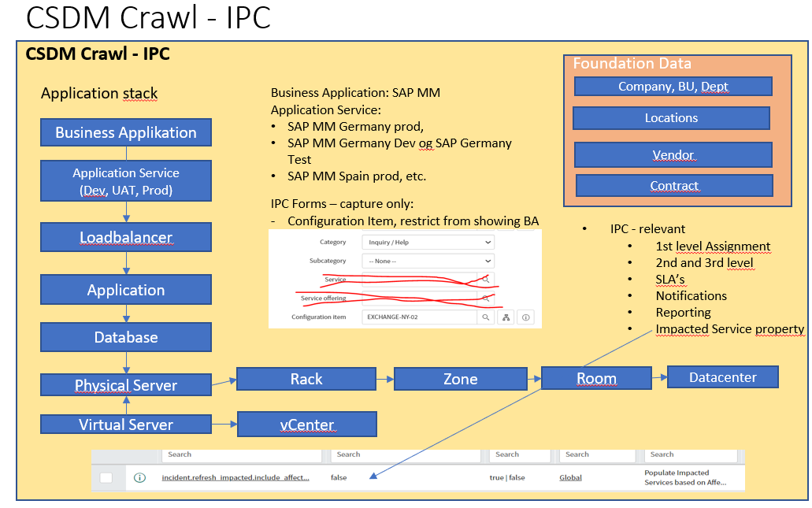Click the 'IPC - relevant' bullet
The height and width of the screenshot is (508, 812).
pos(647,229)
